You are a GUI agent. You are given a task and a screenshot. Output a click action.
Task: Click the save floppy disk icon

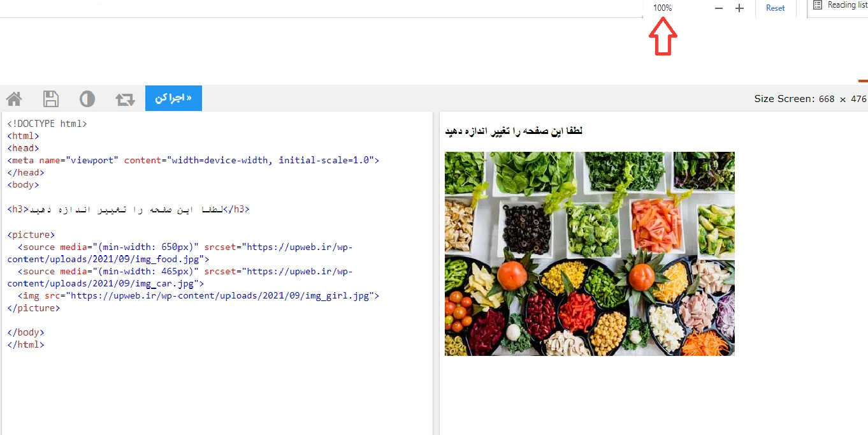[50, 99]
